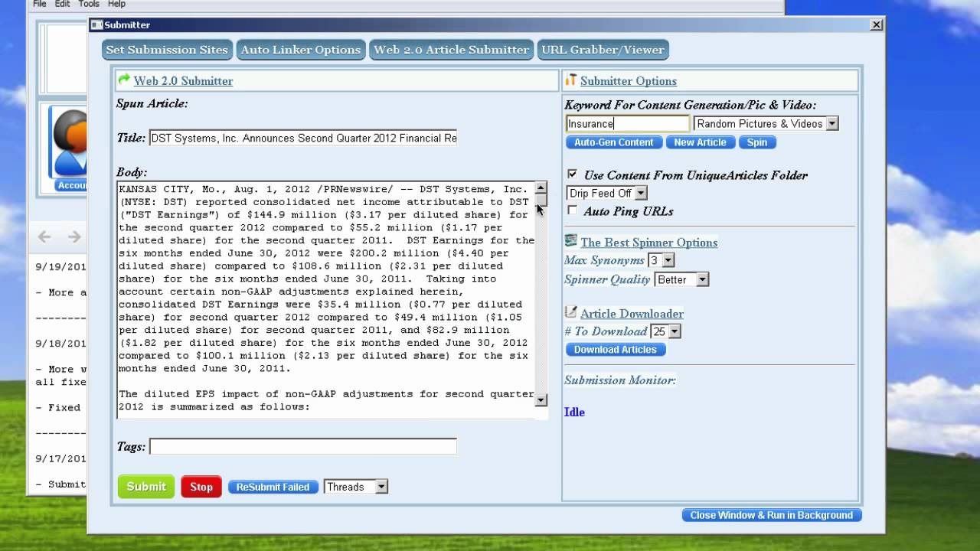Click the green Submit button

145,487
